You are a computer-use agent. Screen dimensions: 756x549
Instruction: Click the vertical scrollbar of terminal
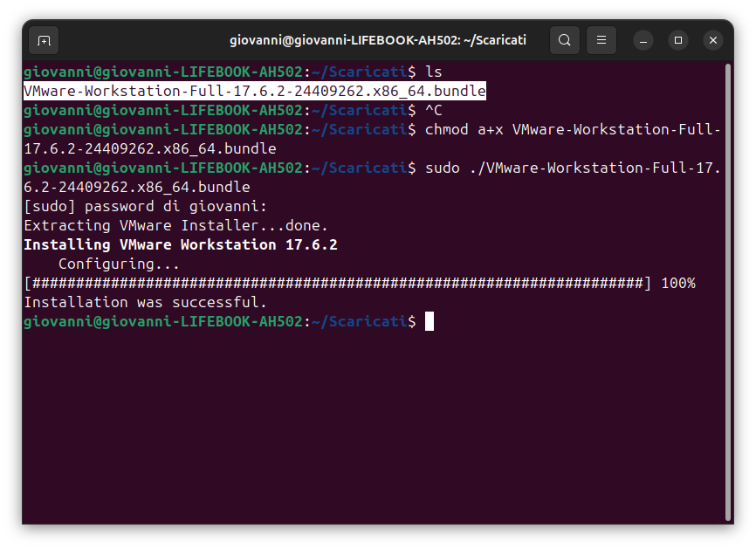[728, 292]
